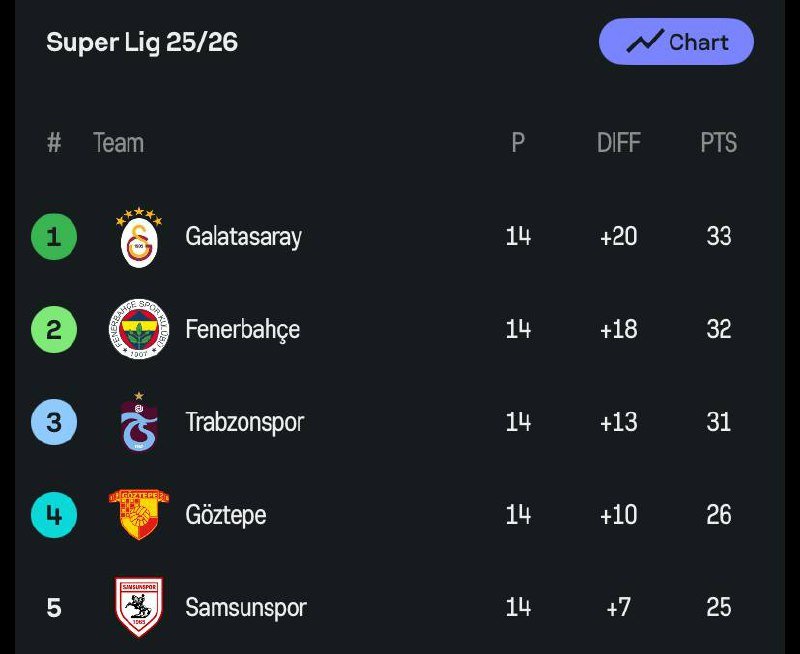Click the green rank 1 badge
The image size is (800, 654).
(x=54, y=237)
